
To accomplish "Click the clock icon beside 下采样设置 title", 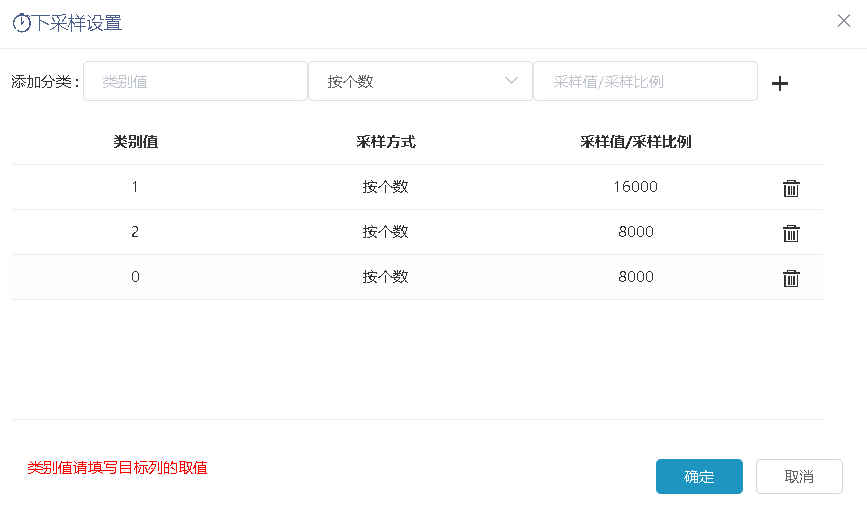I will pos(22,23).
